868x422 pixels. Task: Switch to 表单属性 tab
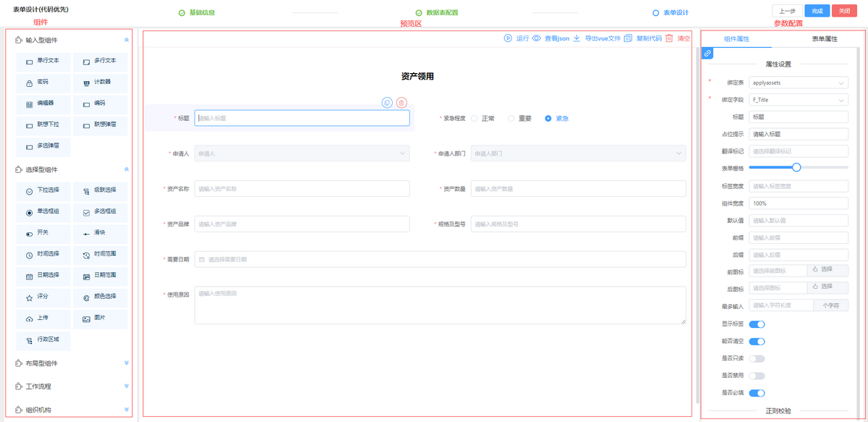(825, 38)
